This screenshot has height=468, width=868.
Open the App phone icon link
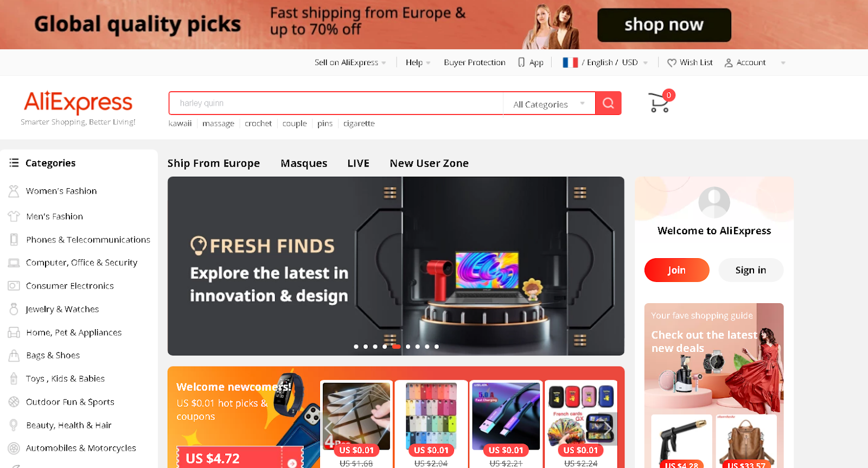point(521,62)
